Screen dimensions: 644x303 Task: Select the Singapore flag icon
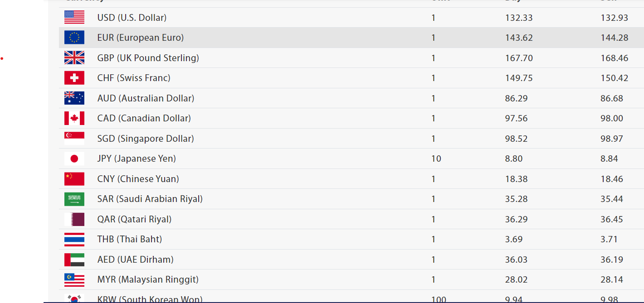pyautogui.click(x=74, y=139)
